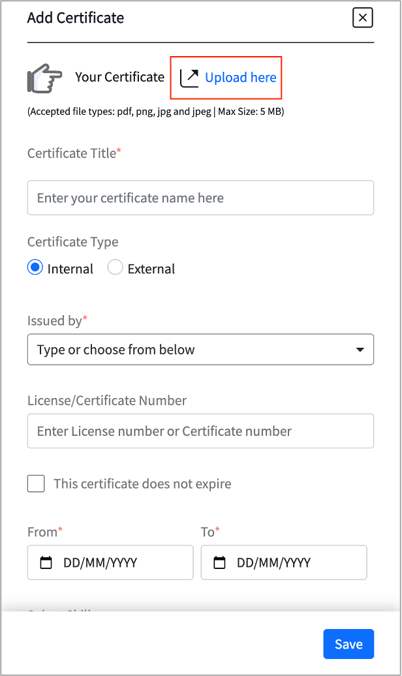Open the To date calendar icon

[x=220, y=563]
